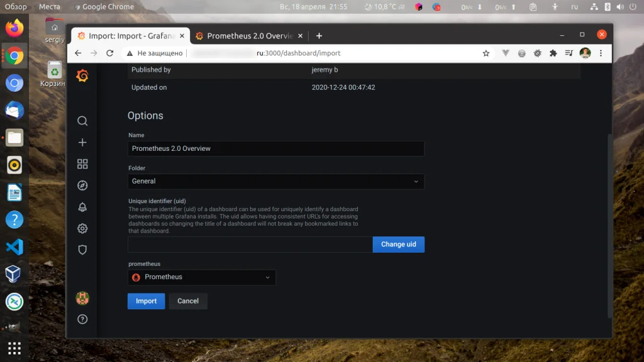Viewport: 644px width, 362px height.
Task: Expand the prometheus data source dropdown
Action: [x=201, y=277]
